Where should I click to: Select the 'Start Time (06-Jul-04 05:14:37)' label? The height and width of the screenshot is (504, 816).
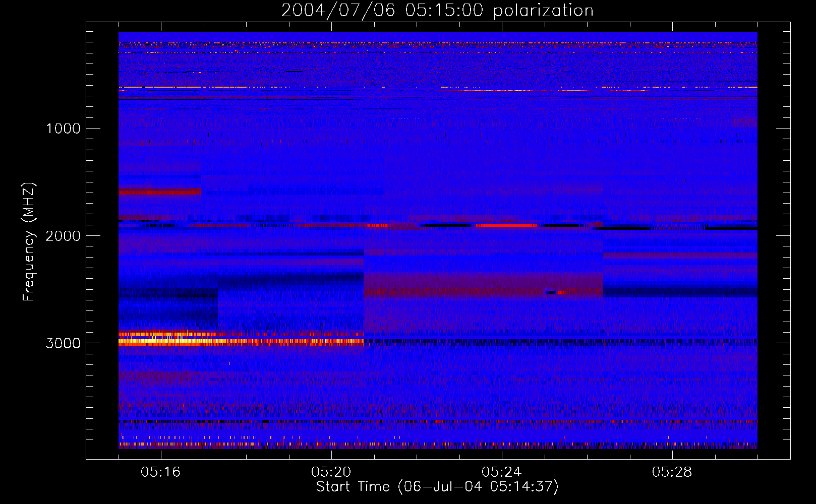click(437, 487)
